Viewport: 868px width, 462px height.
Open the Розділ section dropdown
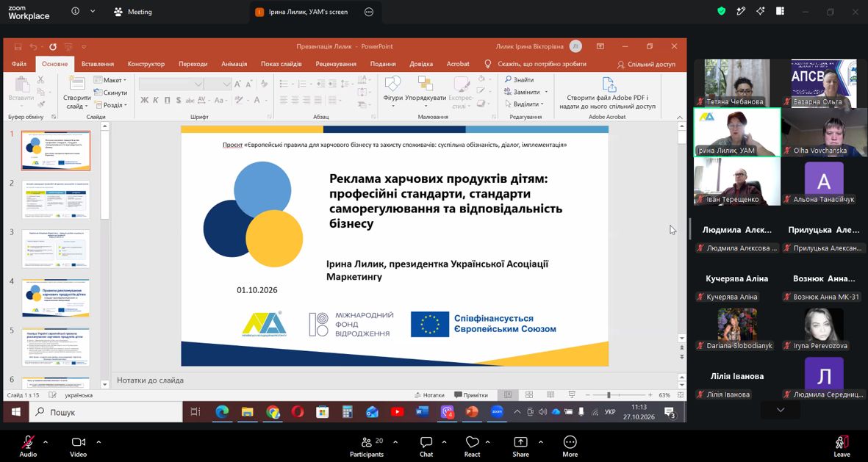[111, 104]
